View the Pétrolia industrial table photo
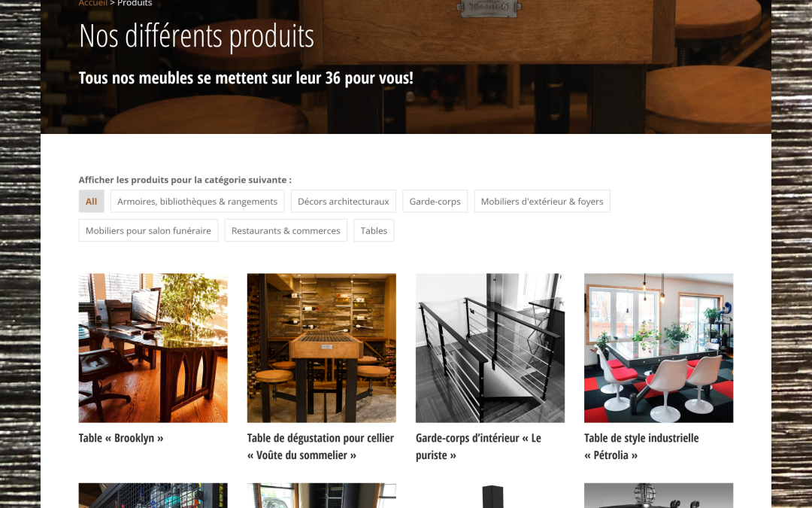Image resolution: width=812 pixels, height=508 pixels. point(659,348)
